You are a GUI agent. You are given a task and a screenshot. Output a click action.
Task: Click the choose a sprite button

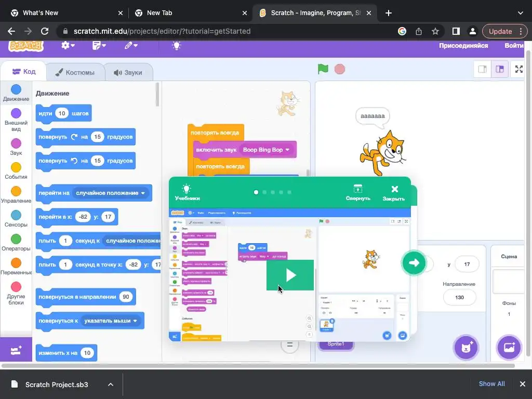coord(466,348)
